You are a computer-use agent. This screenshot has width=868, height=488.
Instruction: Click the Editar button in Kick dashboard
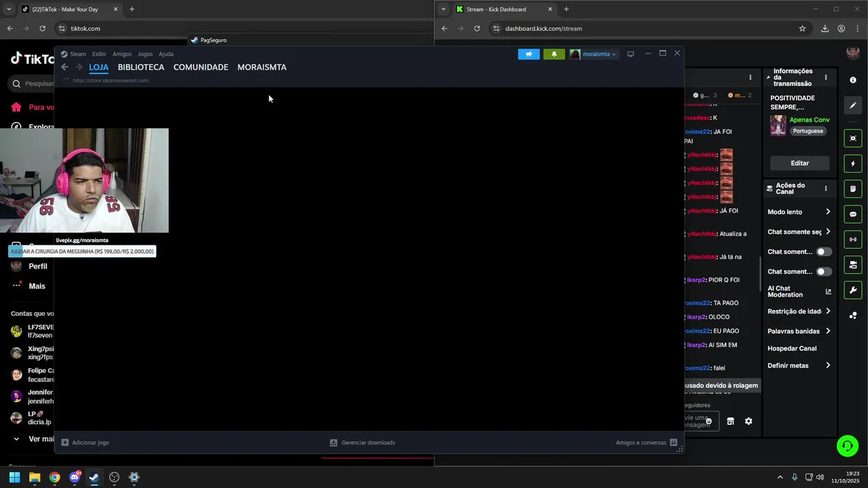tap(800, 163)
